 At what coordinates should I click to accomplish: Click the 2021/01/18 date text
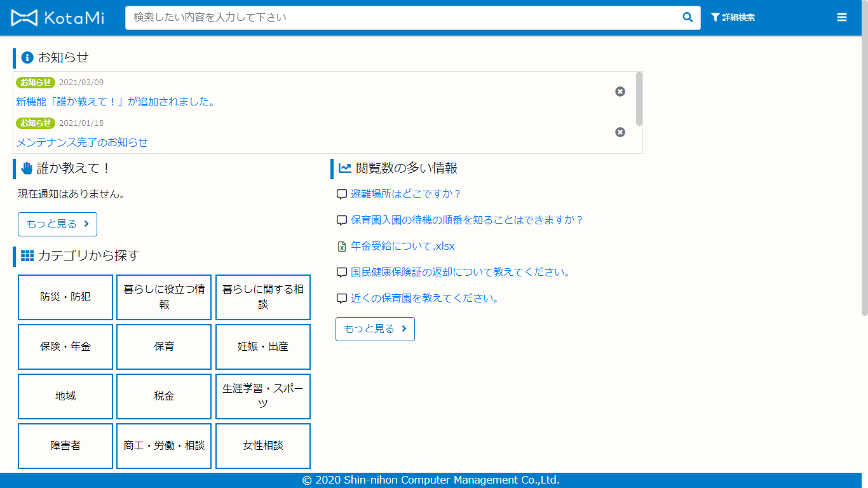click(81, 123)
